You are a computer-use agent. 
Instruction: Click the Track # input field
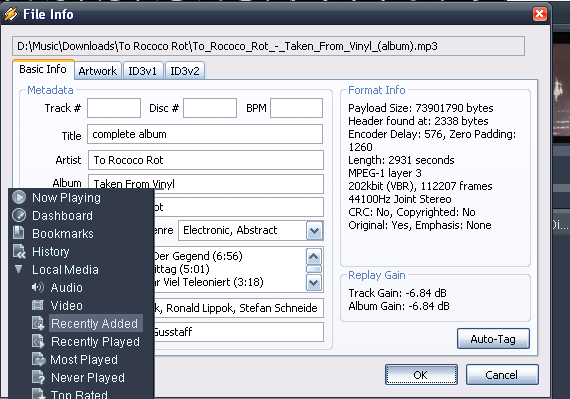click(x=114, y=108)
